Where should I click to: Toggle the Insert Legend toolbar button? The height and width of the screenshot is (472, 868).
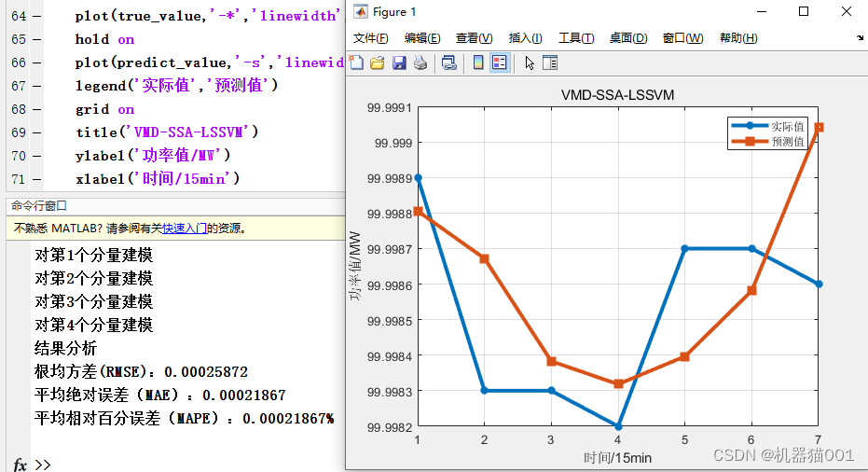(500, 63)
